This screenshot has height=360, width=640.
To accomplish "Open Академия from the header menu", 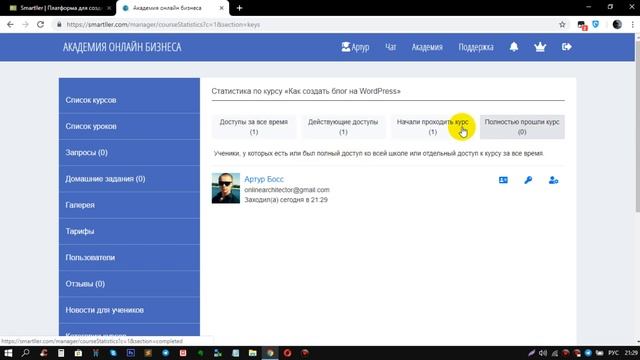I will tap(427, 47).
